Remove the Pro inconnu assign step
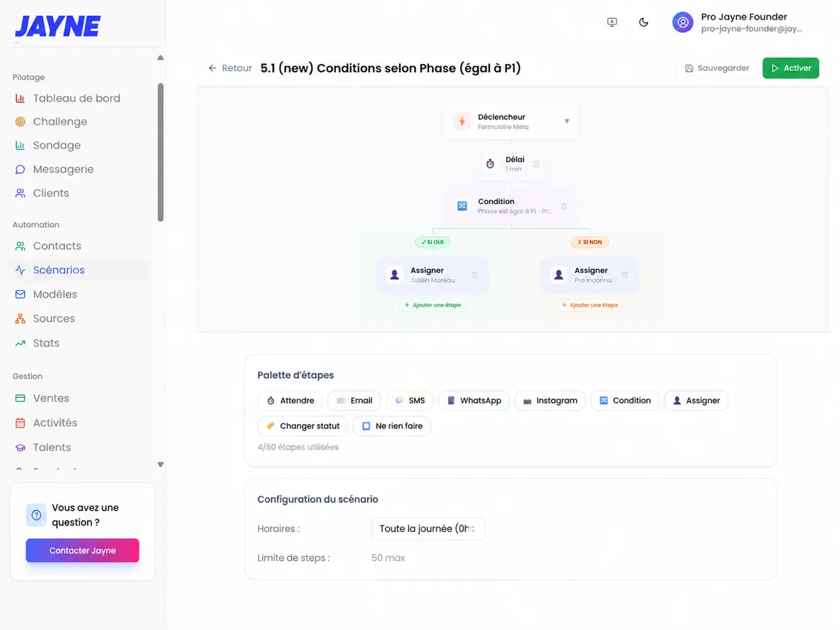Viewport: 840px width, 630px height. pos(624,274)
